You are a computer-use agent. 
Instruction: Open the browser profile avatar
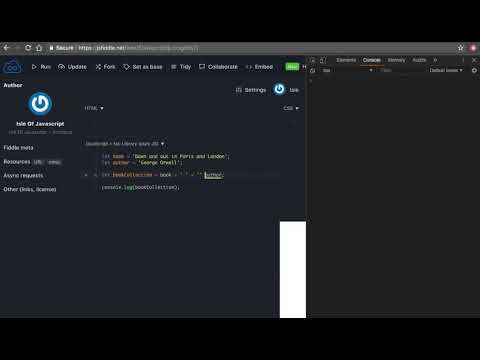coord(473,48)
